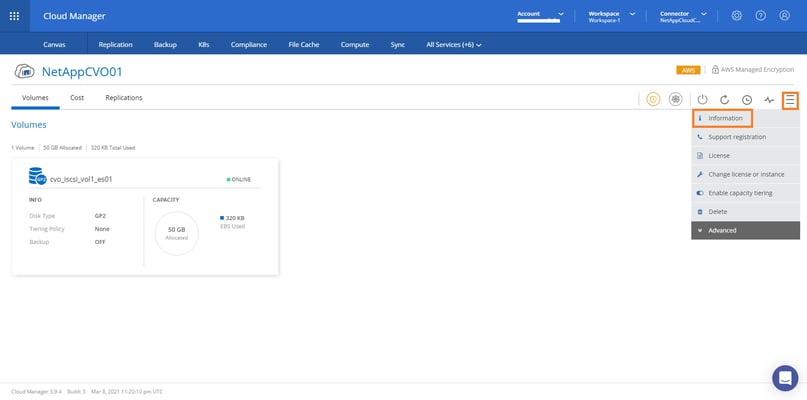This screenshot has width=807, height=400.
Task: Click the help question mark icon
Action: pos(761,16)
